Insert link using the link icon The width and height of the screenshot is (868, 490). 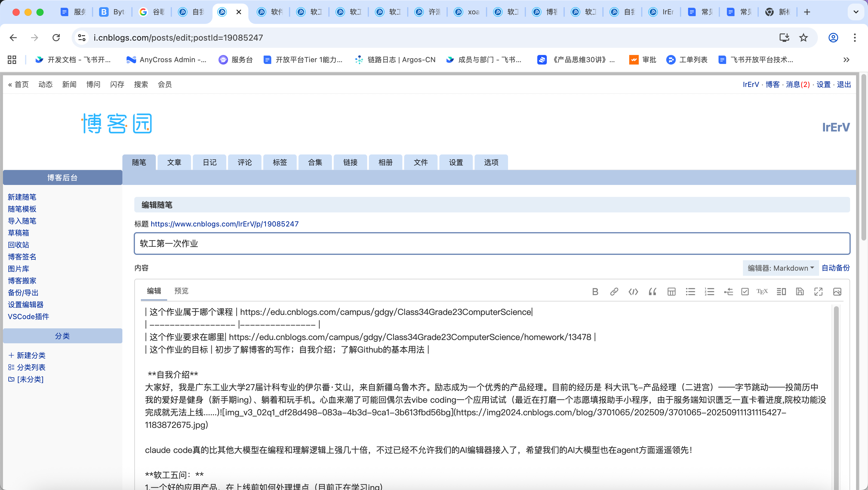(614, 292)
